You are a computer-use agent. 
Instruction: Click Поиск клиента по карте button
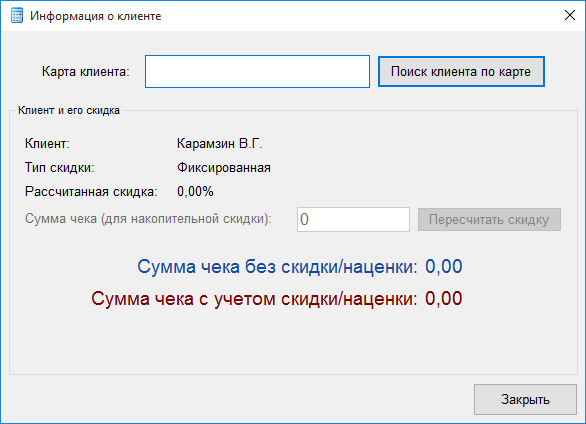click(x=461, y=72)
